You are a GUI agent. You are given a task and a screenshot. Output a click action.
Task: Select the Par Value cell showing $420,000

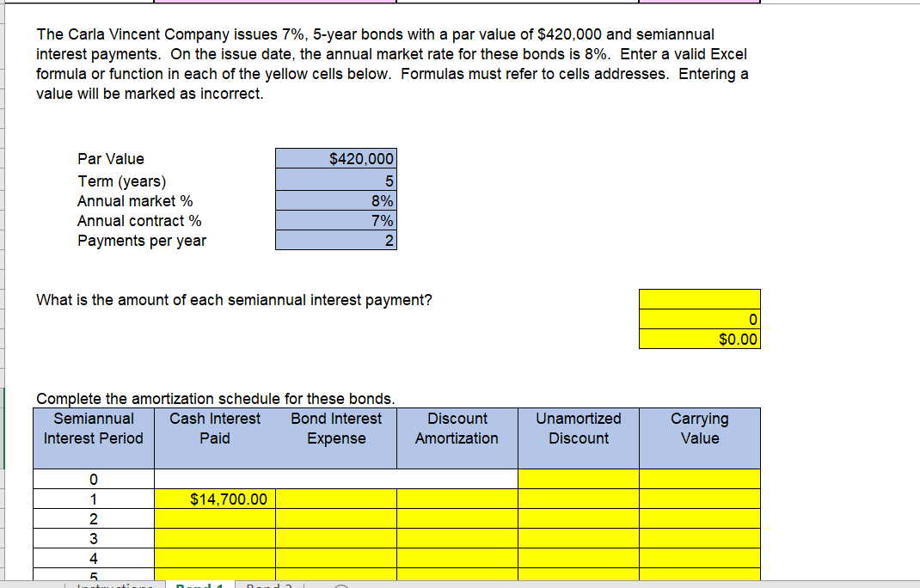335,158
